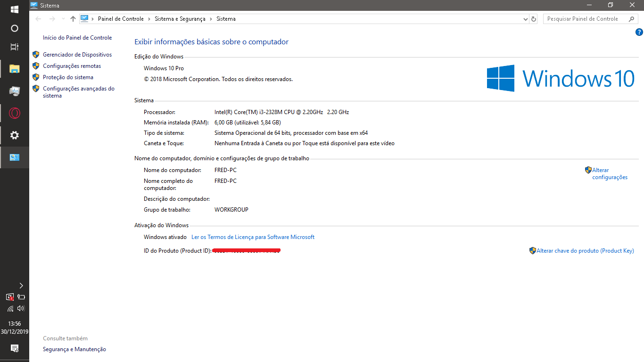Image resolution: width=644 pixels, height=362 pixels.
Task: Open the tray icon with red alert badge
Action: pos(10,297)
